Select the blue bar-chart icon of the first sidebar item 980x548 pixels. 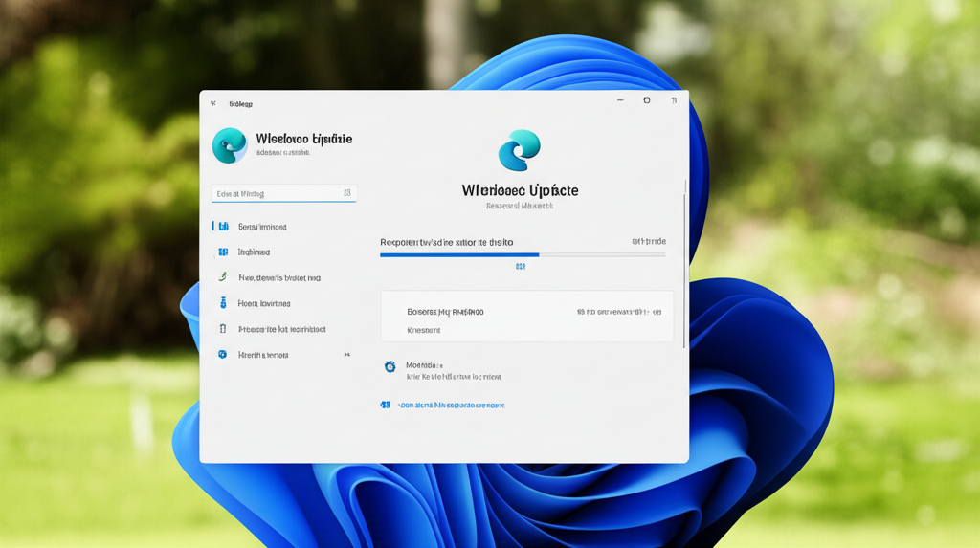click(222, 227)
